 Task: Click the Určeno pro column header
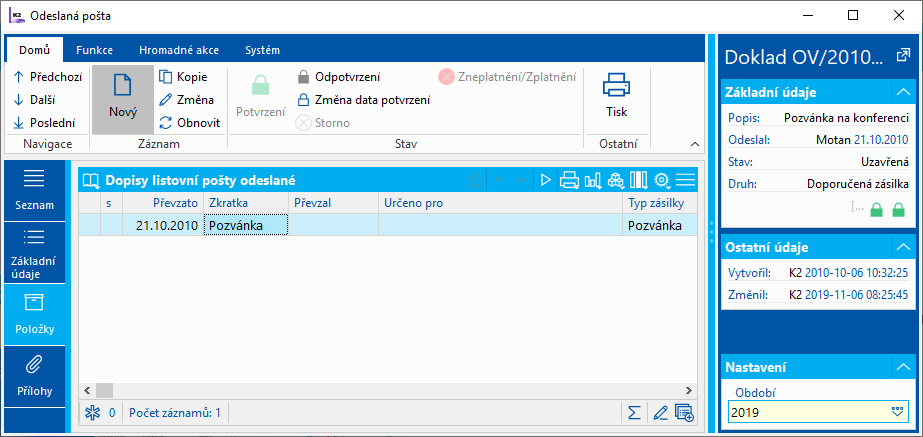pyautogui.click(x=500, y=203)
